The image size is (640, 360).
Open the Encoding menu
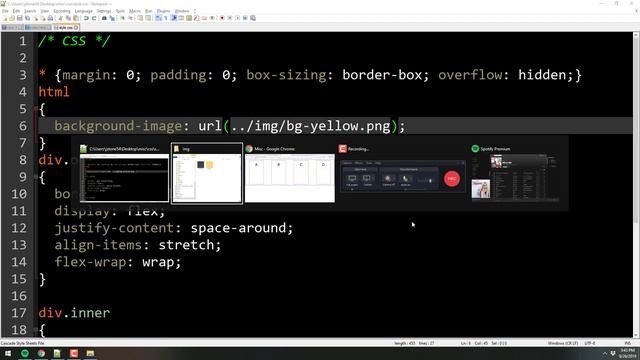pyautogui.click(x=62, y=11)
